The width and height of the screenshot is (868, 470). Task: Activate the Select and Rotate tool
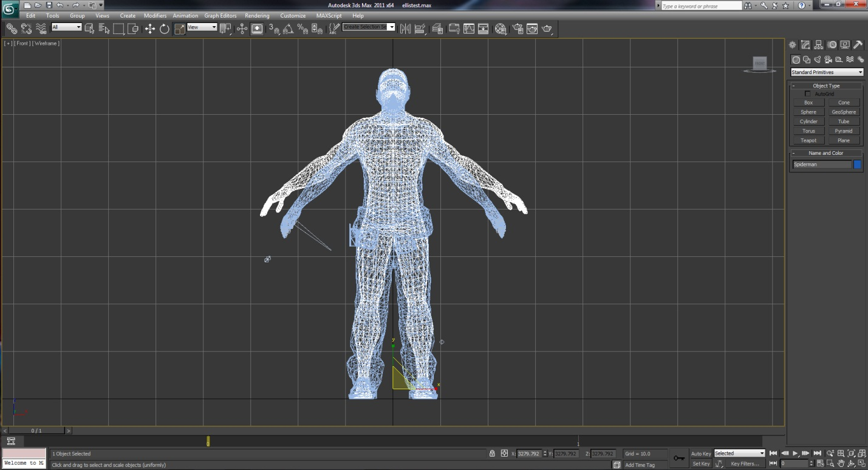(165, 29)
